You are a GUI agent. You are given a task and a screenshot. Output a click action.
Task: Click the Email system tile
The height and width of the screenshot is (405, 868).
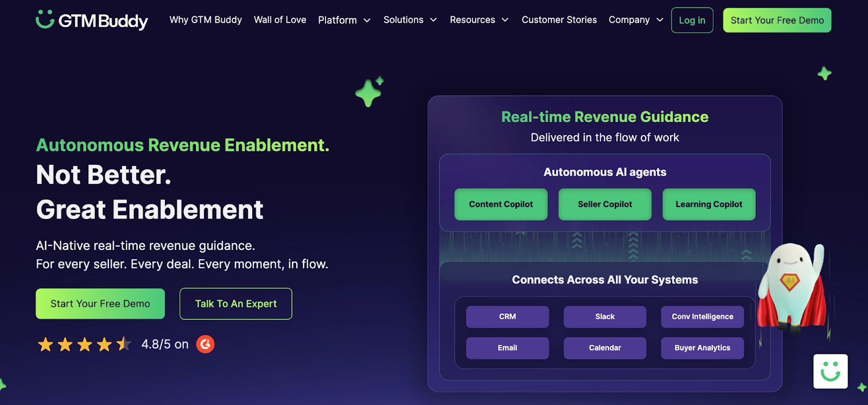coord(507,348)
